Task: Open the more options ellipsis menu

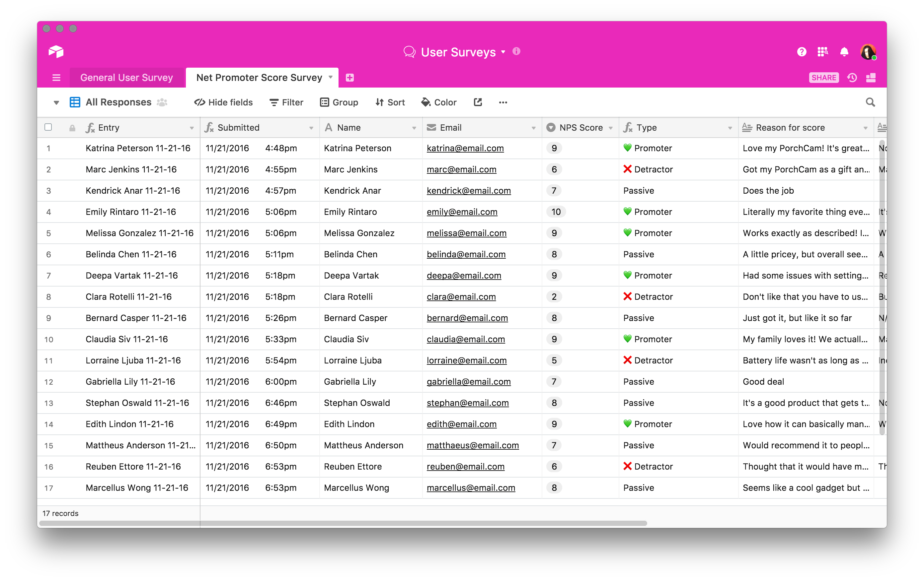Action: coord(503,102)
